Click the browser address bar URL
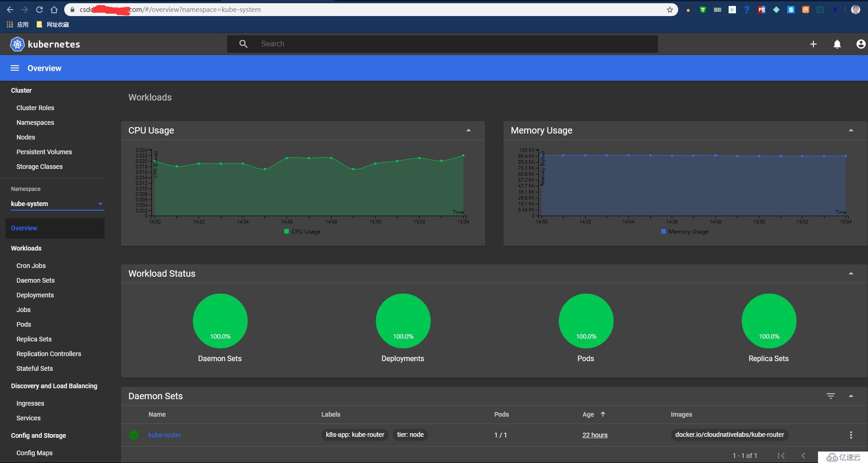This screenshot has width=868, height=463. [371, 10]
